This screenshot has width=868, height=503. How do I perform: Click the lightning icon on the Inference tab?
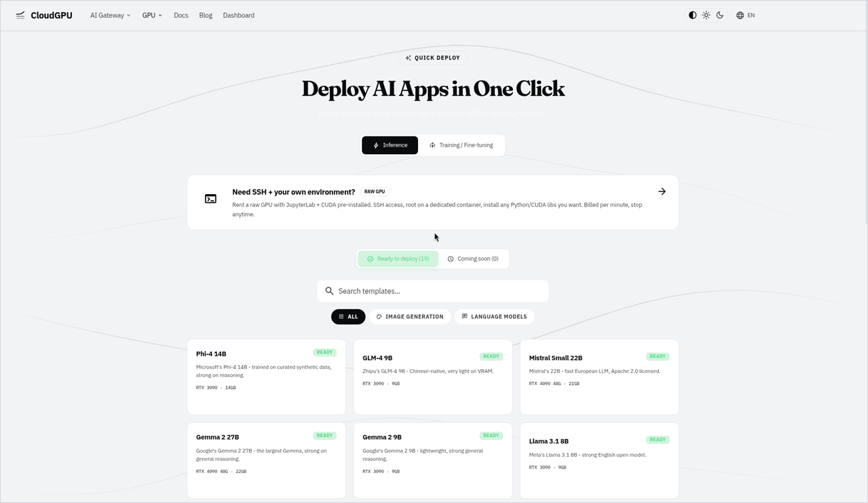point(376,145)
